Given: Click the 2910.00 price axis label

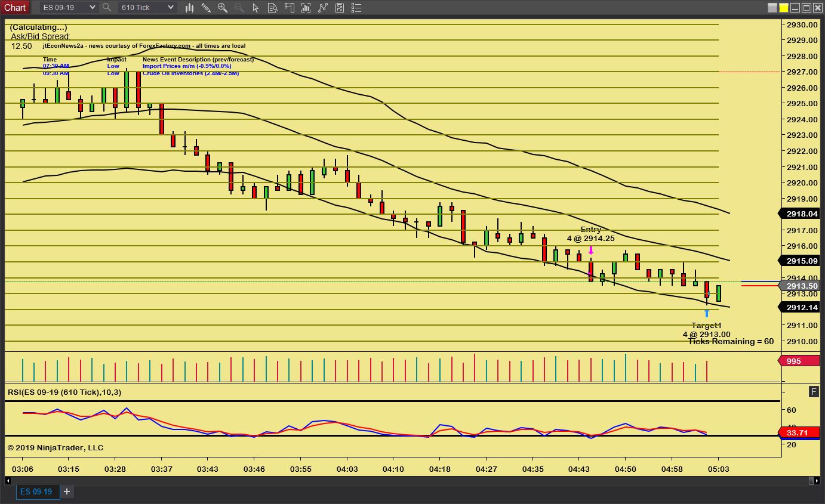Looking at the screenshot, I should 801,341.
